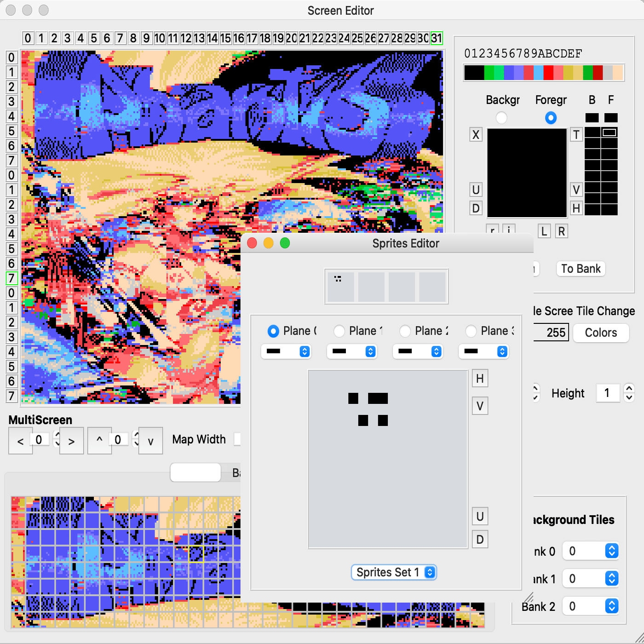This screenshot has width=644, height=644.
Task: Shift the tile down with the D button
Action: 476,208
